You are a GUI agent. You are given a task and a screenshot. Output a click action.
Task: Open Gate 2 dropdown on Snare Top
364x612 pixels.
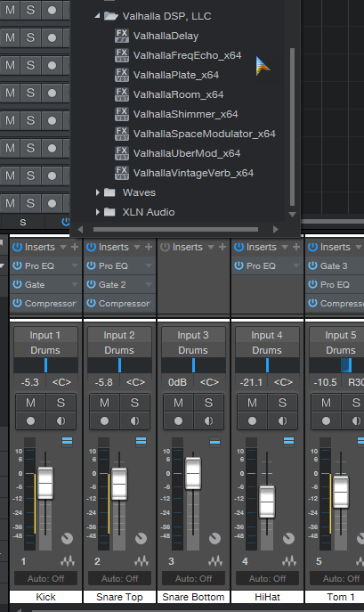149,284
